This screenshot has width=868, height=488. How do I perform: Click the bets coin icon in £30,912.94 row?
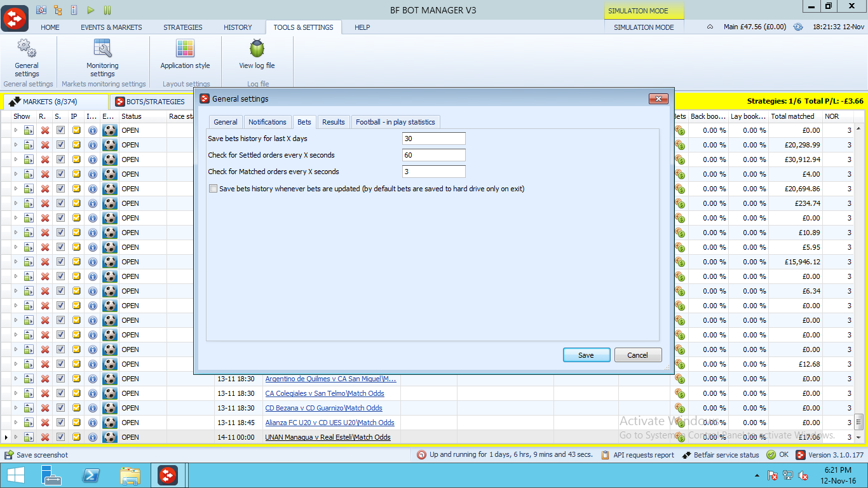(x=680, y=159)
